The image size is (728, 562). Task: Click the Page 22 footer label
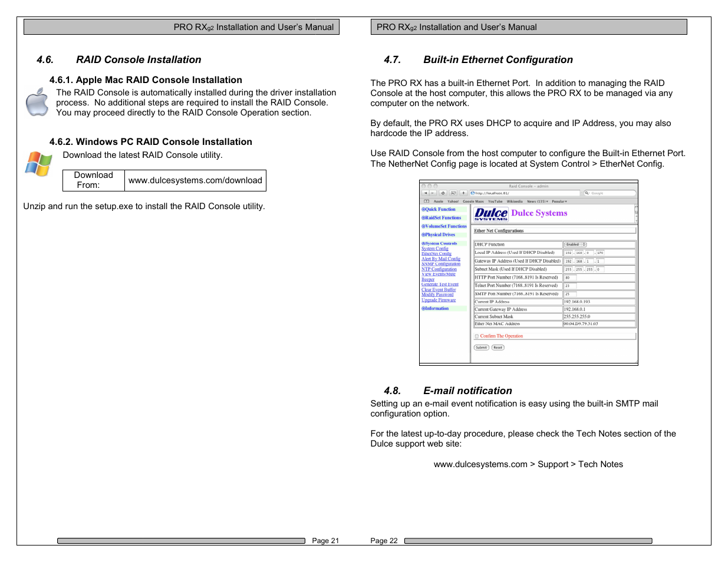click(x=384, y=541)
